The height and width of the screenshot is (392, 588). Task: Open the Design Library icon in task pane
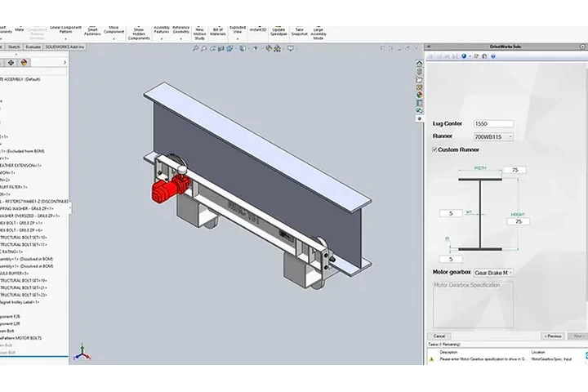coord(419,72)
